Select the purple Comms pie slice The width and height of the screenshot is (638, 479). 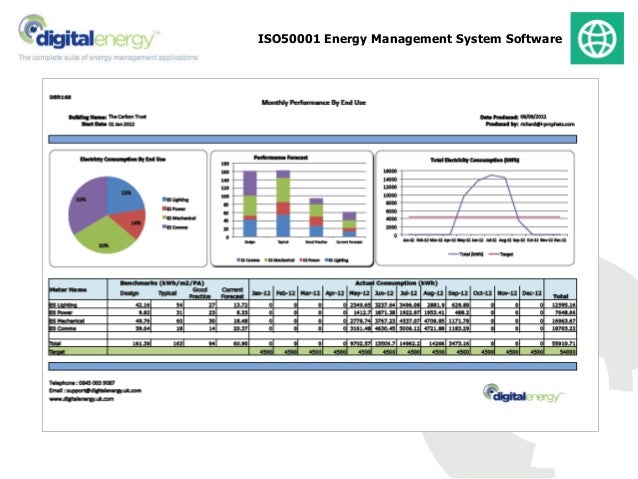coord(88,201)
